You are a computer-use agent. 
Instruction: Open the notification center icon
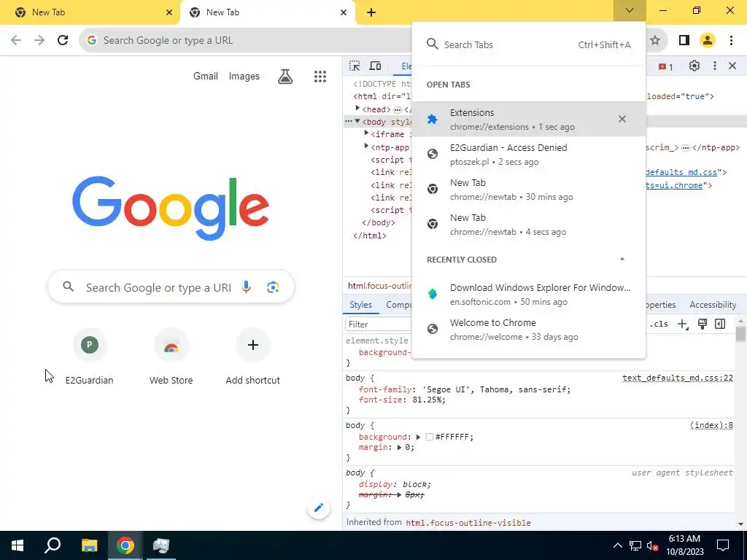[723, 545]
